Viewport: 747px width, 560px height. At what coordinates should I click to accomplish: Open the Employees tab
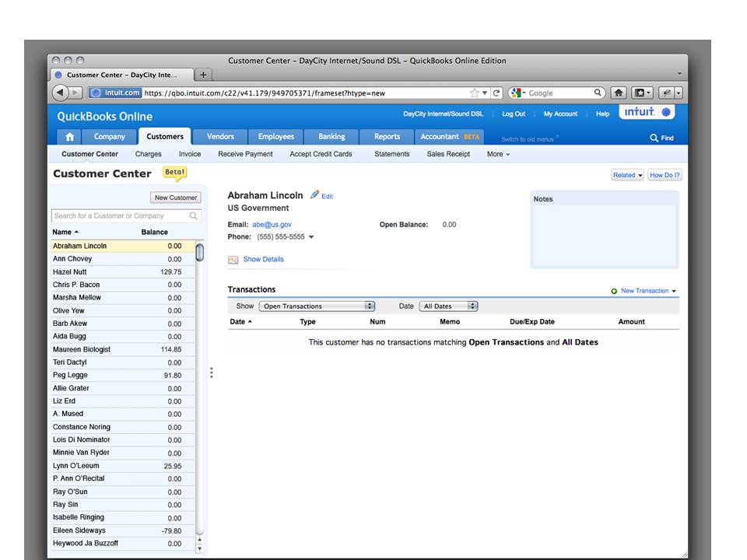(275, 137)
